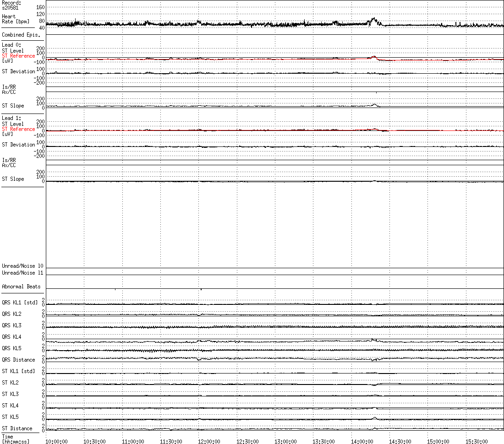Select the Combined Epis. row label
504x444 pixels.
click(x=21, y=35)
